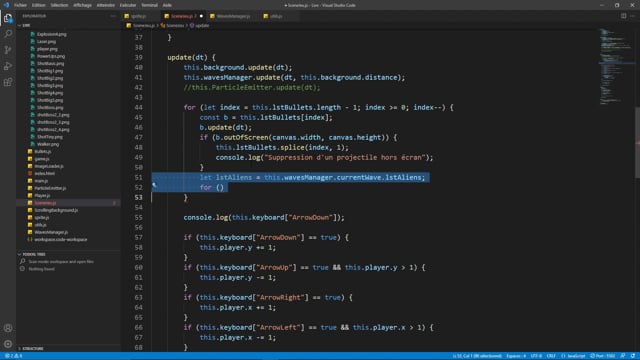Open the editor more actions ellipsis

(633, 16)
